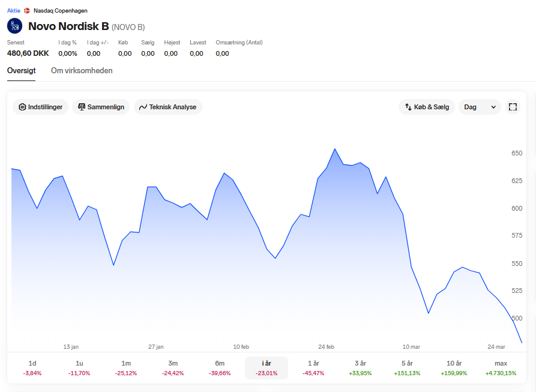Click the 13 jan date axis label
The width and height of the screenshot is (536, 392).
point(71,346)
